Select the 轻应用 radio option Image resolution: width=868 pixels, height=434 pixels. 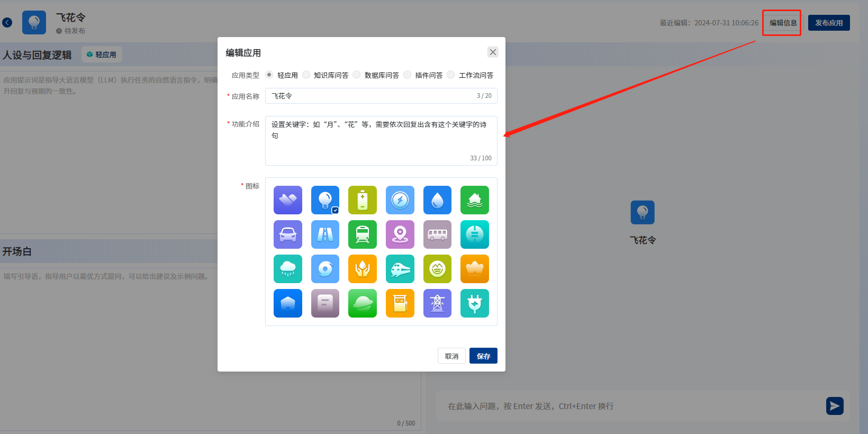click(x=269, y=75)
